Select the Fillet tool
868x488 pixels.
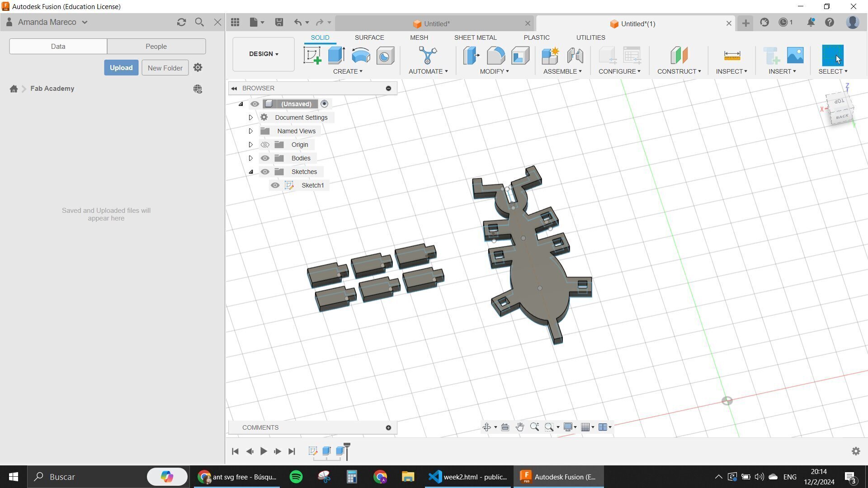tap(496, 56)
